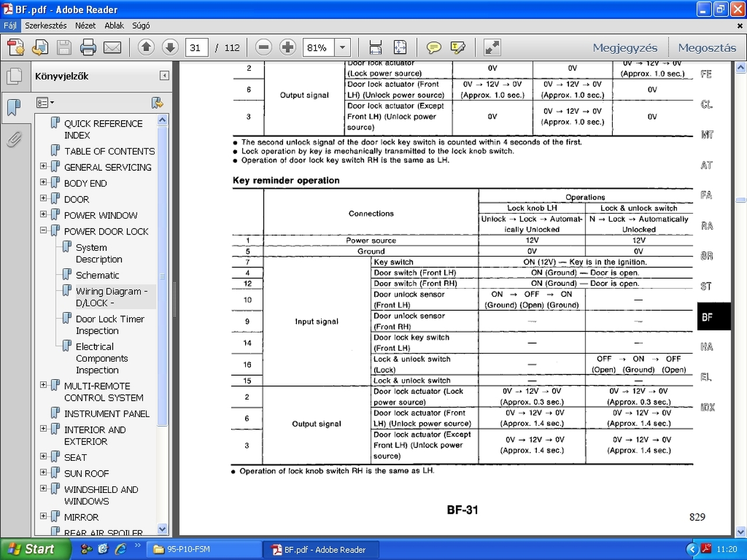Print the document with the printer icon
747x560 pixels.
tap(88, 47)
